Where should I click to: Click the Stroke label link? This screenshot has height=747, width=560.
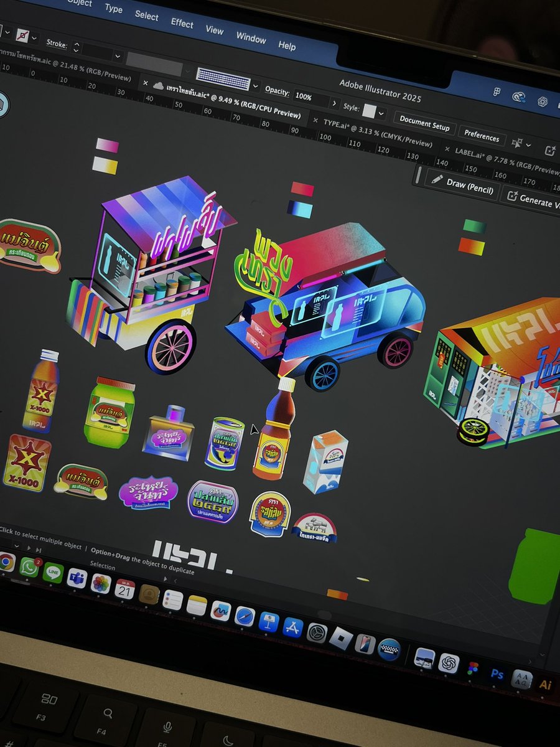[57, 44]
